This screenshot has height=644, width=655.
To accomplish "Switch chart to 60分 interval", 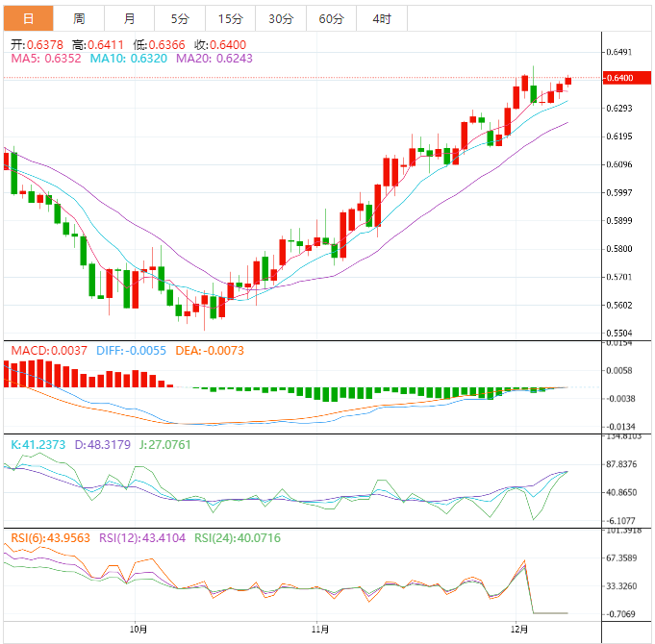I will coord(331,19).
